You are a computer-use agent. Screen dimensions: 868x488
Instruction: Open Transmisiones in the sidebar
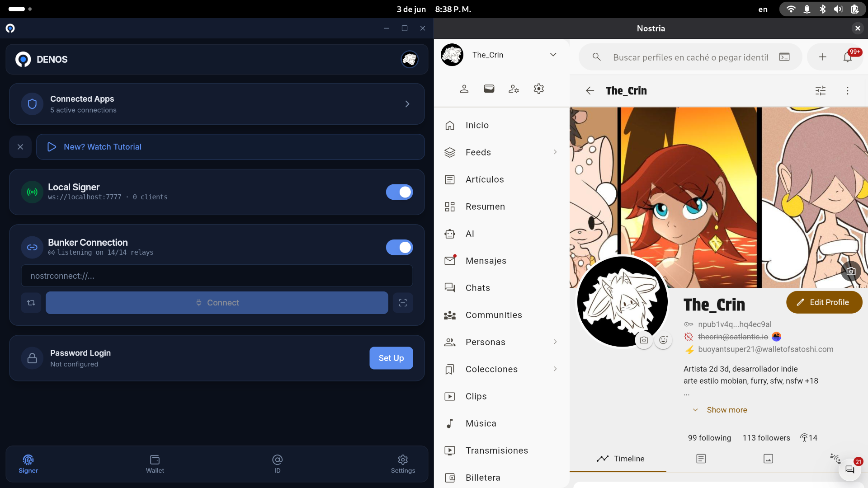coord(501,450)
